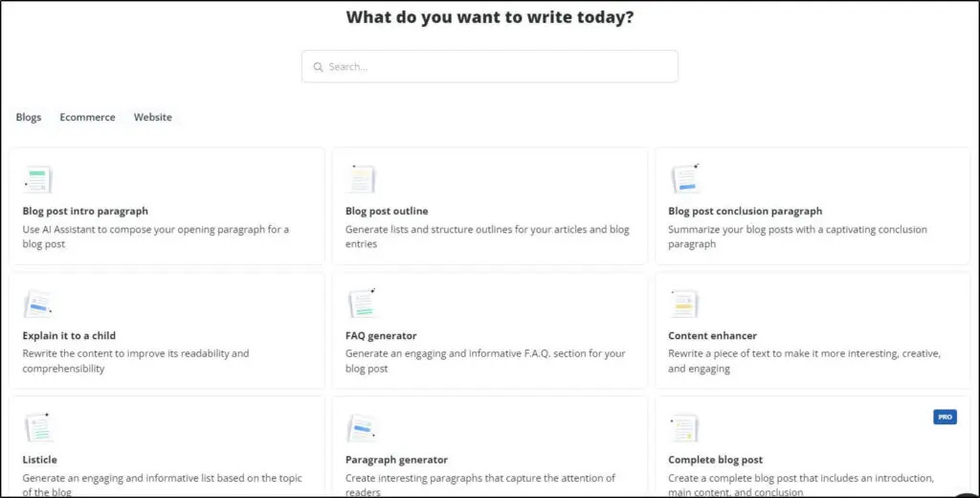Focus the Search templates input field
This screenshot has height=498, width=980.
(498, 67)
